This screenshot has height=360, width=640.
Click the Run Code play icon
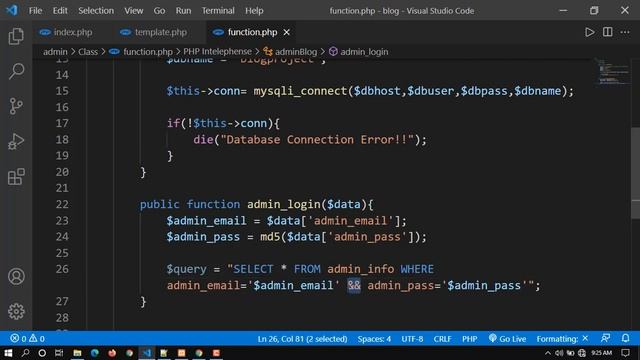(x=589, y=32)
